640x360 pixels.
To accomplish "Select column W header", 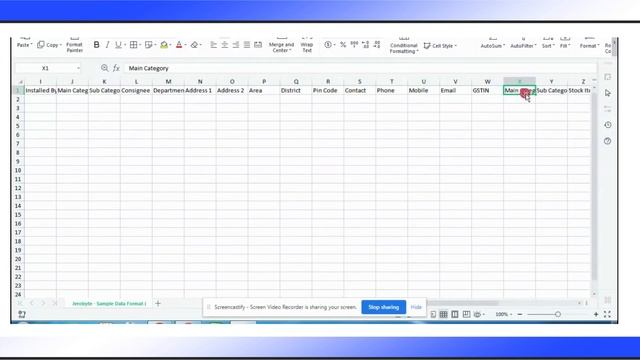I will click(487, 82).
